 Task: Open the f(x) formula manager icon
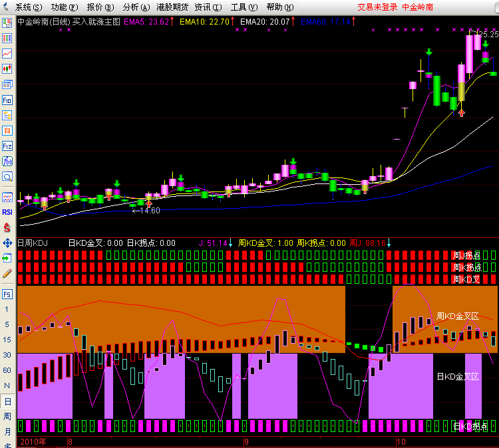pyautogui.click(x=7, y=162)
